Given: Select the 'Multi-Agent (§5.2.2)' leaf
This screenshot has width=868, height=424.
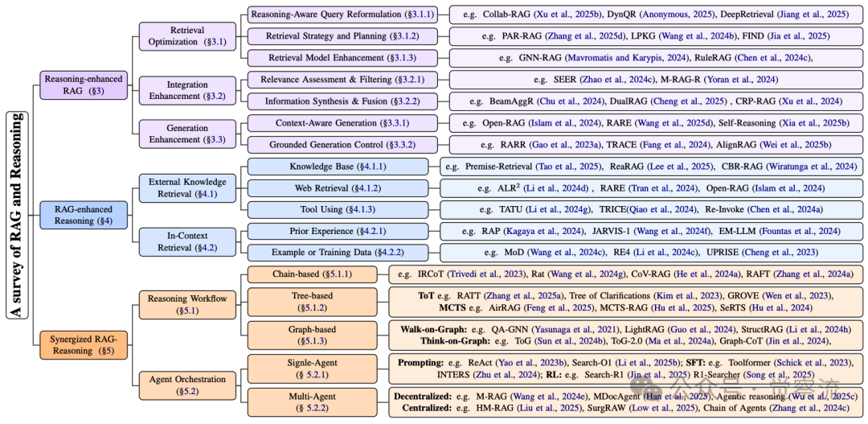Looking at the screenshot, I should pyautogui.click(x=313, y=402).
